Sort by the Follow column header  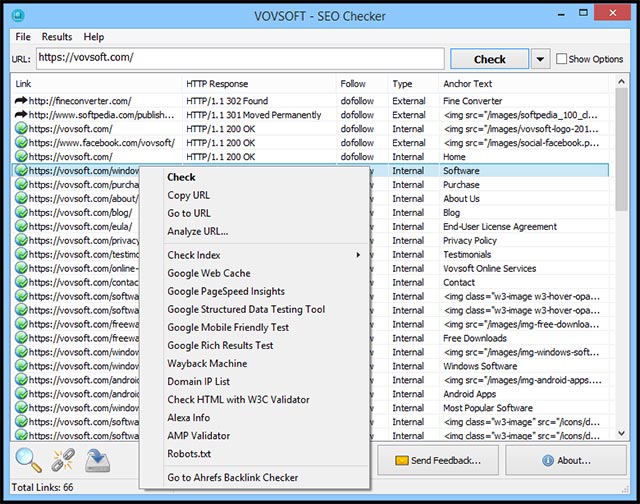(362, 84)
